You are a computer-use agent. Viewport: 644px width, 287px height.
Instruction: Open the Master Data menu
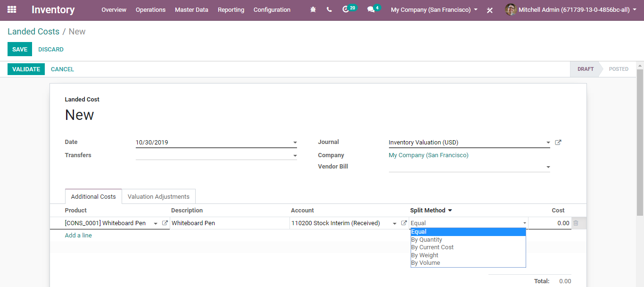(x=191, y=10)
